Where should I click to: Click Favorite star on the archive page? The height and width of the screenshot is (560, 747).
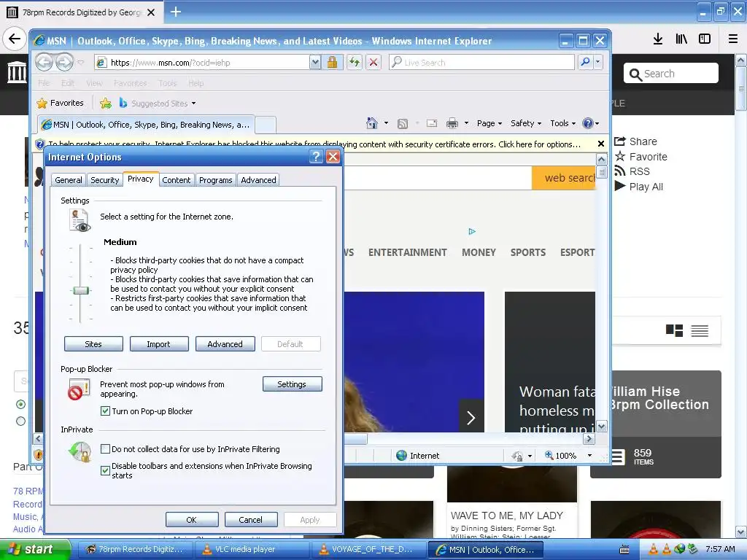pyautogui.click(x=640, y=157)
